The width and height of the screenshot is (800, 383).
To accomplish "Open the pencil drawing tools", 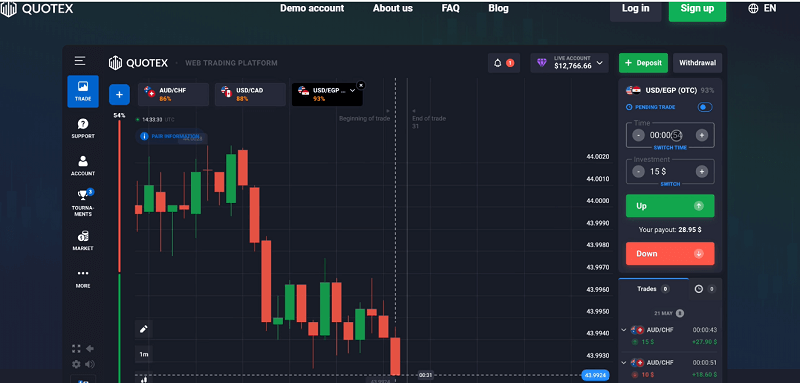I will pos(144,329).
